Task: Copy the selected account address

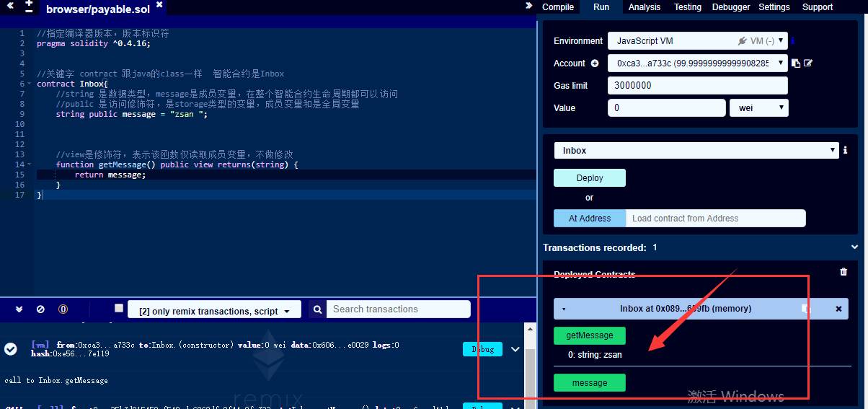Action: pyautogui.click(x=796, y=63)
